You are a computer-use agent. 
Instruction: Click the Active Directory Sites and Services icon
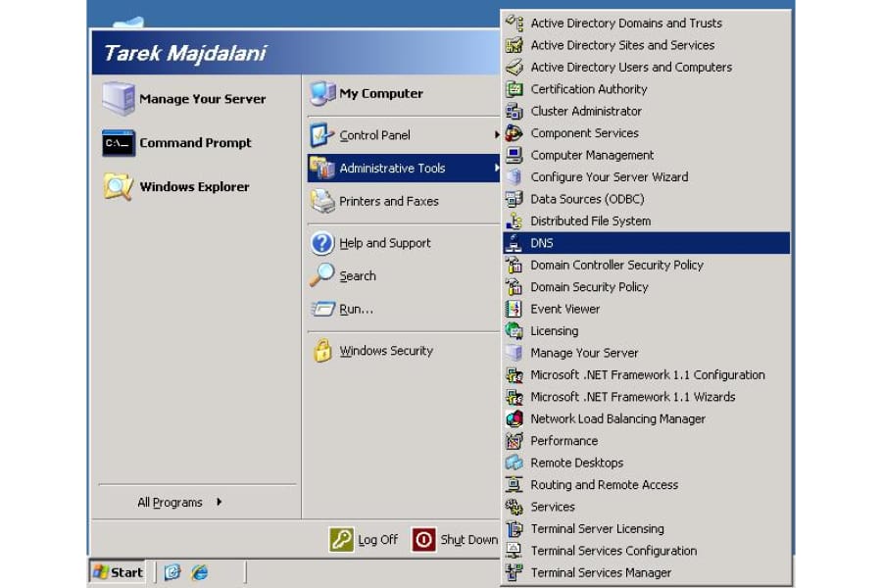[514, 45]
